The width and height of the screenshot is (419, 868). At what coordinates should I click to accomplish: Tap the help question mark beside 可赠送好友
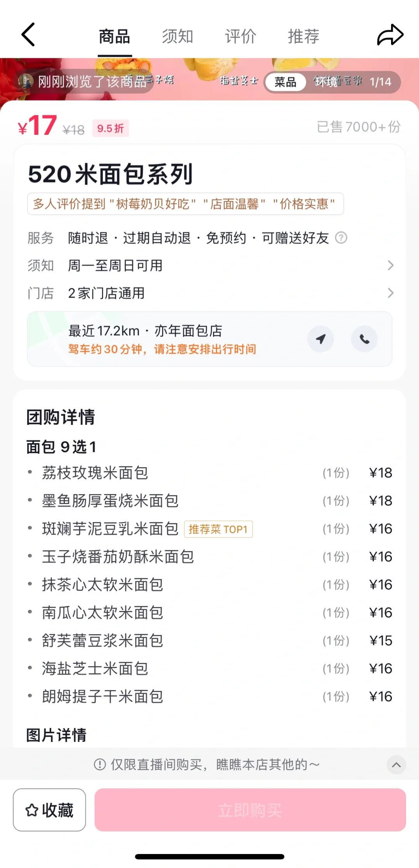341,238
